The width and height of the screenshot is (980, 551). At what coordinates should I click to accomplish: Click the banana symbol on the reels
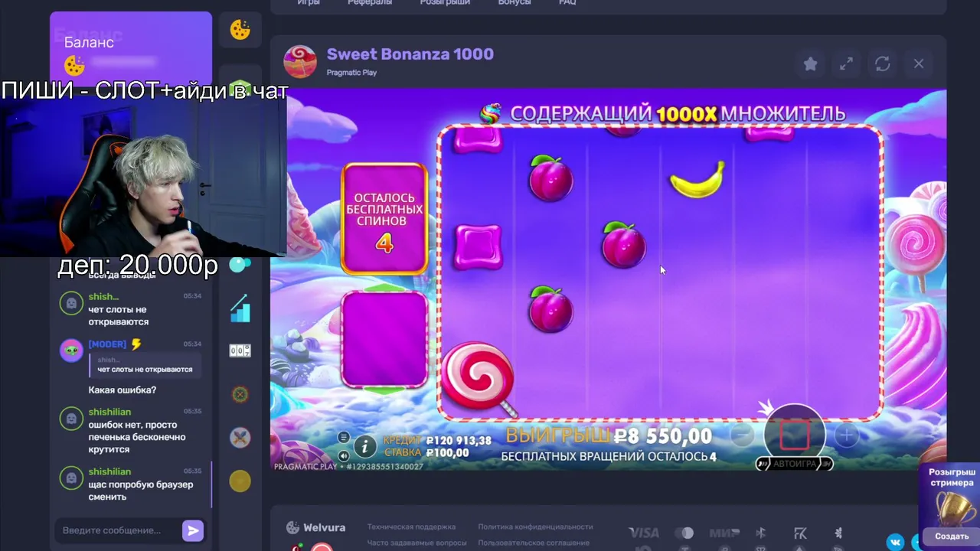pos(697,181)
